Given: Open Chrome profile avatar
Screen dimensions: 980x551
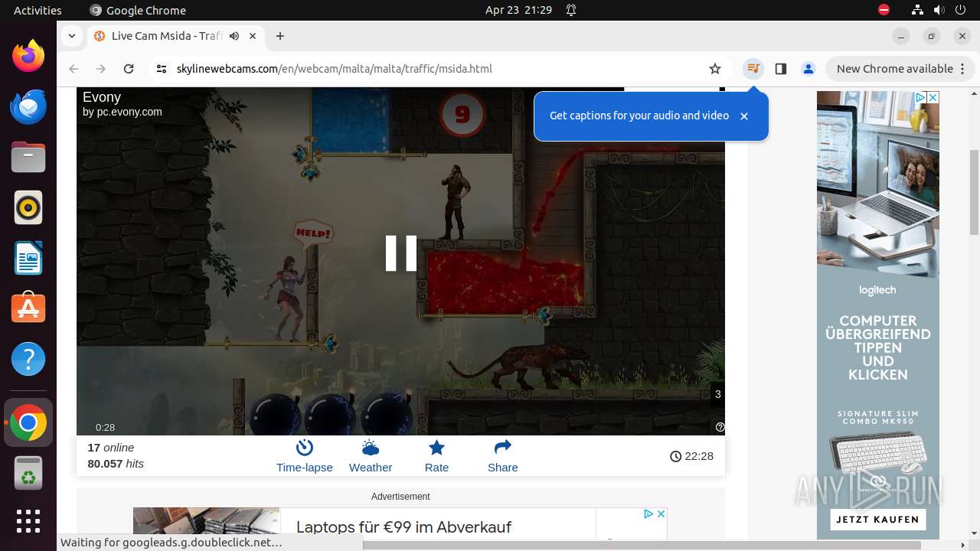Looking at the screenshot, I should (x=808, y=69).
